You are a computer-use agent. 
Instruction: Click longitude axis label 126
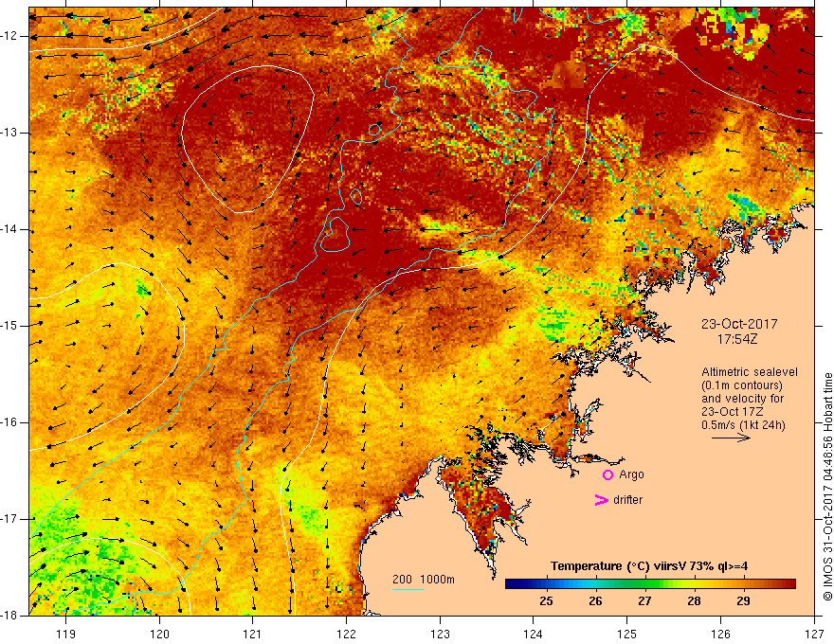point(720,634)
